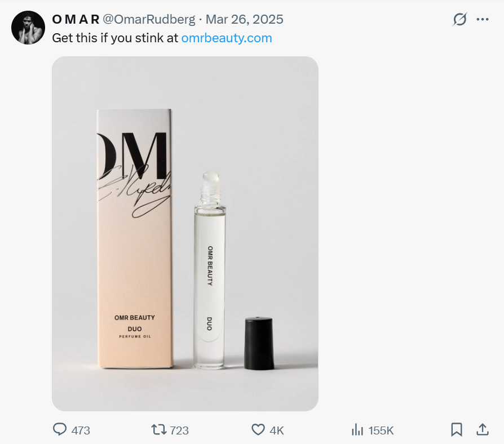Reply to Omar's tweet
The height and width of the screenshot is (444, 504).
pos(60,429)
